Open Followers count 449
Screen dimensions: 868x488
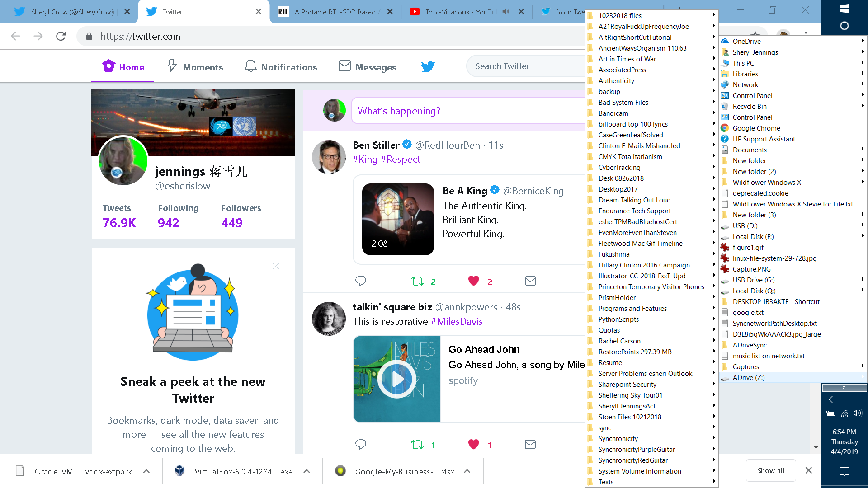(x=232, y=223)
